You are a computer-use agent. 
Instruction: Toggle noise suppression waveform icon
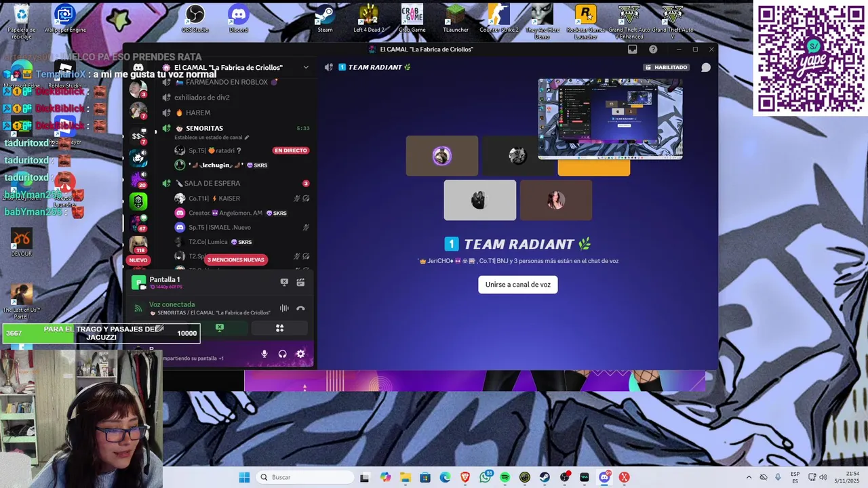(x=284, y=308)
